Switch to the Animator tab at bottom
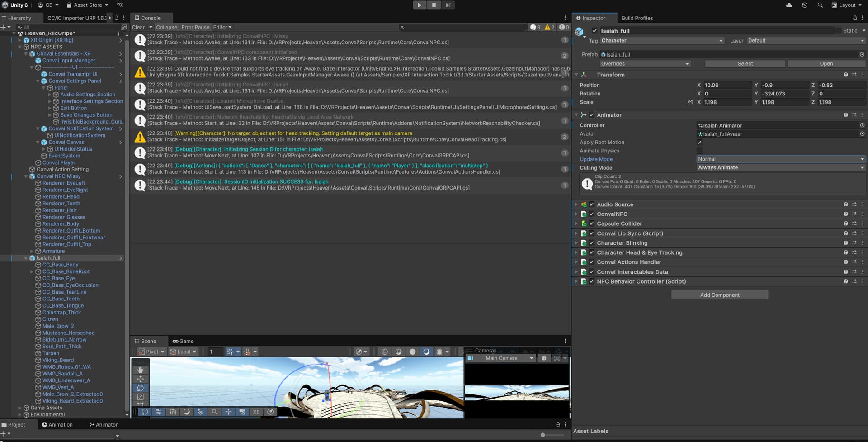This screenshot has width=868, height=442. point(104,425)
